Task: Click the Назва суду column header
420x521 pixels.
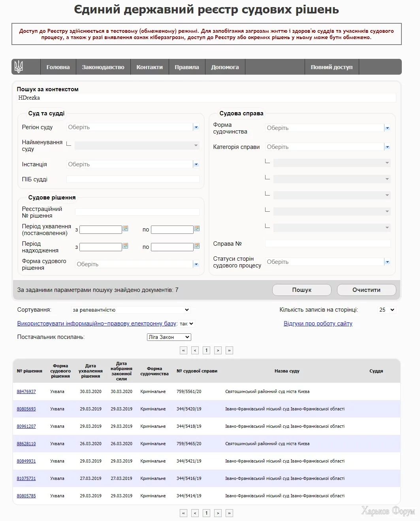Action: (287, 371)
